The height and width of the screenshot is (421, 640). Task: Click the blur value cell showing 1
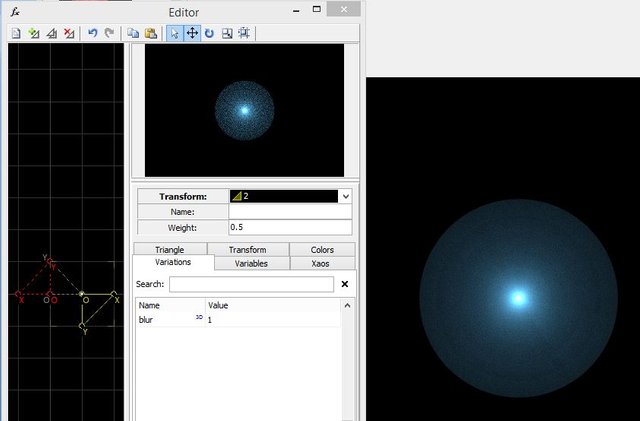point(273,320)
